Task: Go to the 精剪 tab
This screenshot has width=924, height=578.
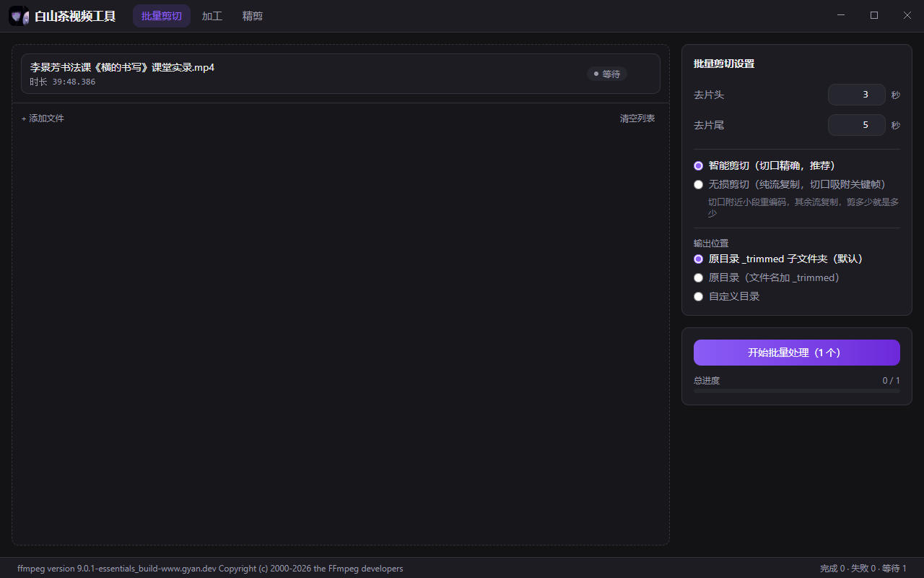Action: point(253,16)
